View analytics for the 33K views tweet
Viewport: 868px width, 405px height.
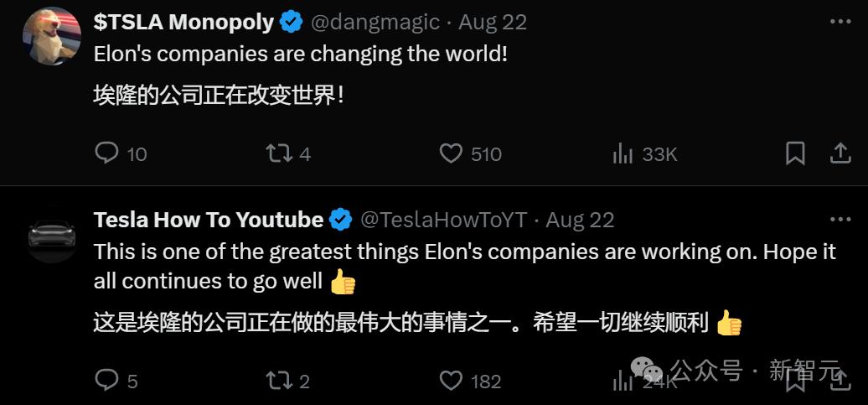[x=623, y=153]
